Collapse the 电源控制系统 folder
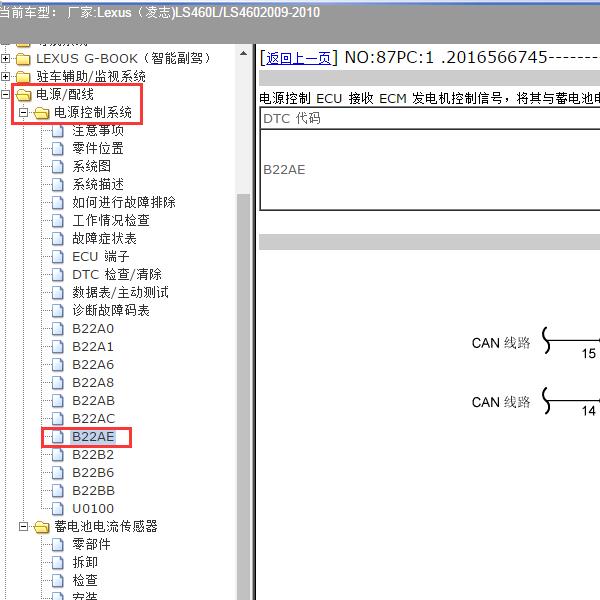The height and width of the screenshot is (600, 600). click(24, 112)
